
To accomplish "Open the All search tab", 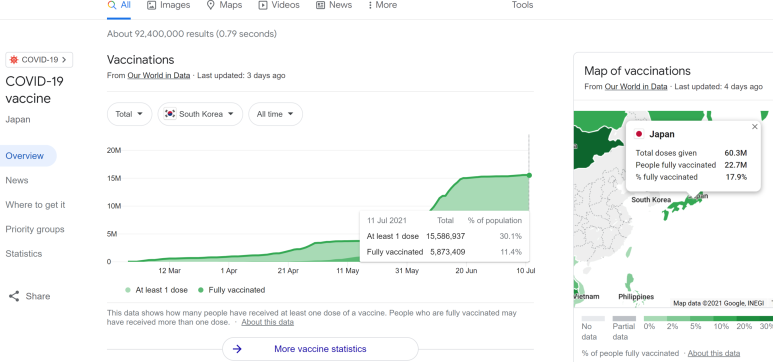I will pos(119,5).
